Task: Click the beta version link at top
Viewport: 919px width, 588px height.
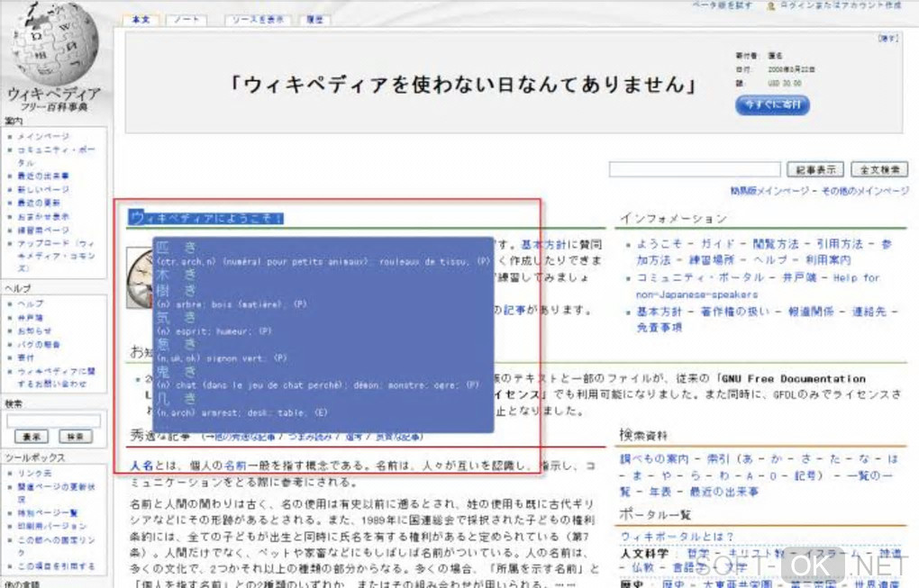Action: (722, 5)
